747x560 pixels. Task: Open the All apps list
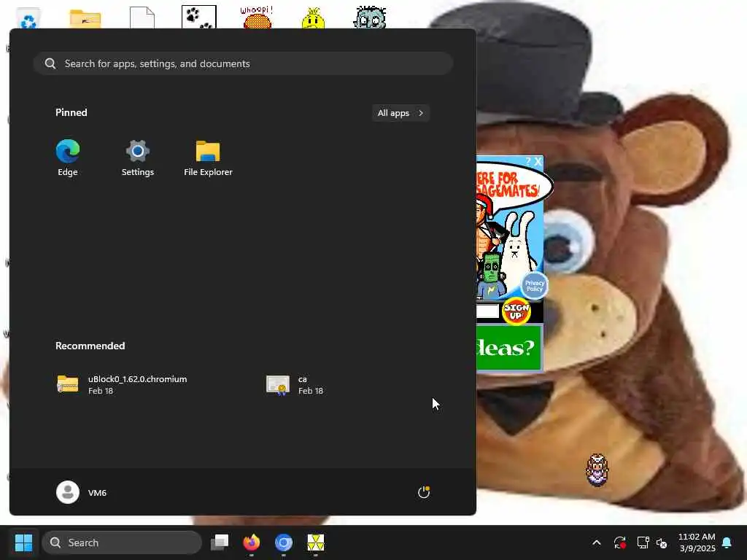click(400, 113)
